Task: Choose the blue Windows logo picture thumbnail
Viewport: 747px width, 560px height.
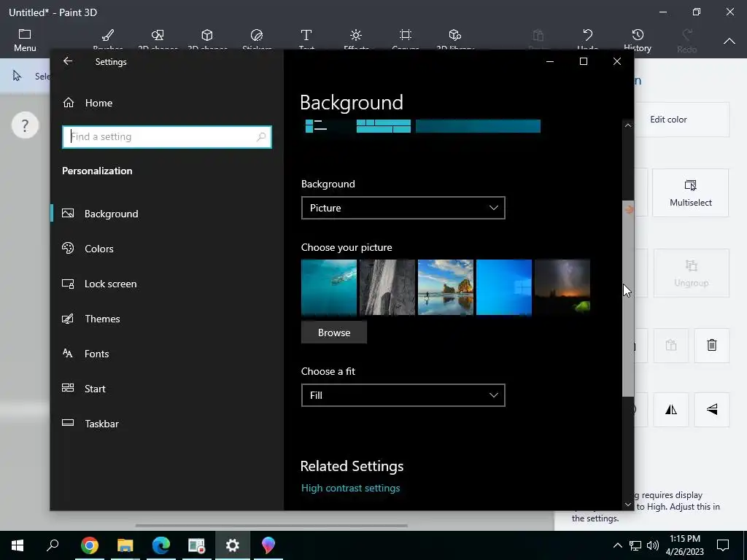Action: pos(504,287)
